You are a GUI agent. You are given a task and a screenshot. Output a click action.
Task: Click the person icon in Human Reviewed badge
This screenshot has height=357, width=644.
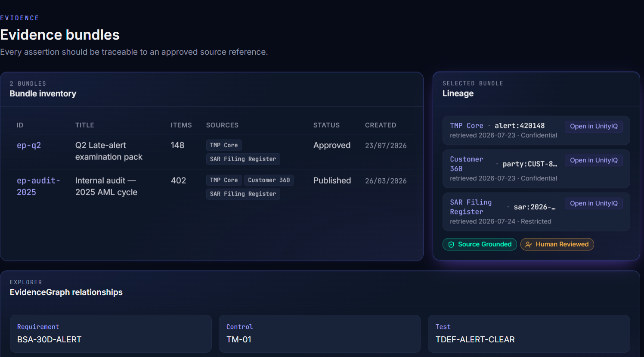tap(529, 245)
